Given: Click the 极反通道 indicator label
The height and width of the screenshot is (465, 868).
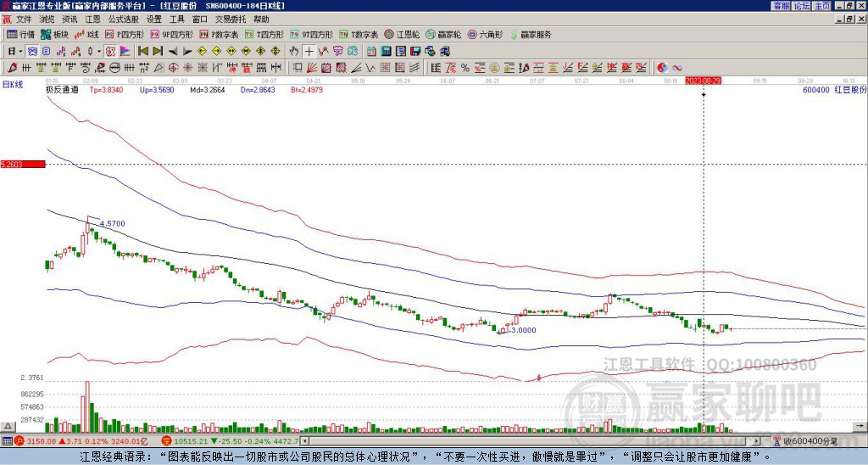Looking at the screenshot, I should tap(62, 89).
